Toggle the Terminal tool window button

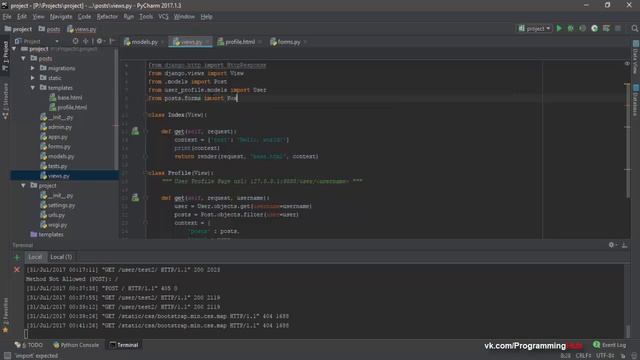pyautogui.click(x=124, y=345)
